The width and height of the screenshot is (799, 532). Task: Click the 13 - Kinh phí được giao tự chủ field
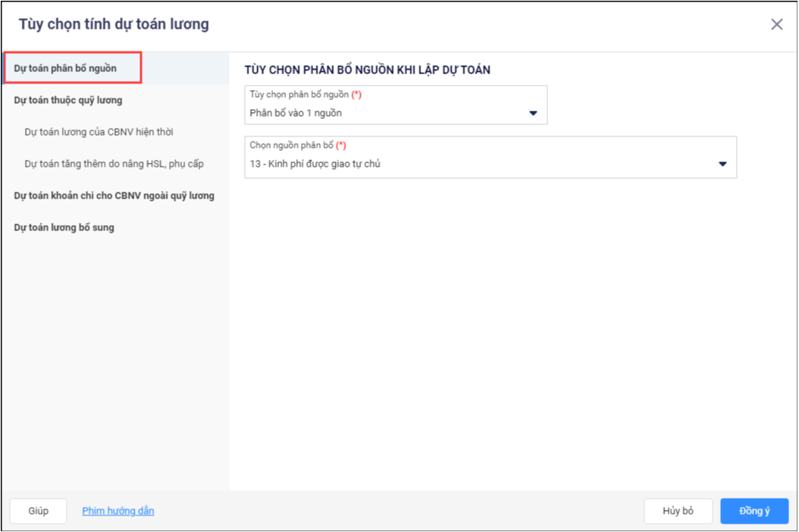click(x=490, y=157)
